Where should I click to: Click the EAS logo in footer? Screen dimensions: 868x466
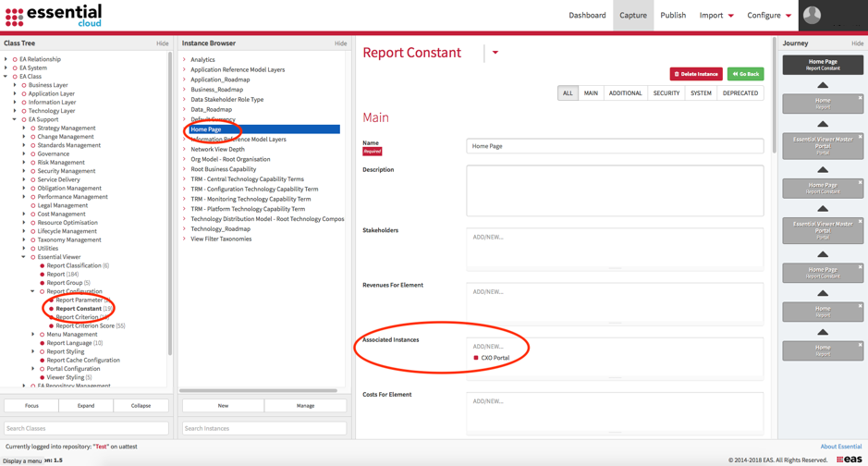pyautogui.click(x=850, y=460)
